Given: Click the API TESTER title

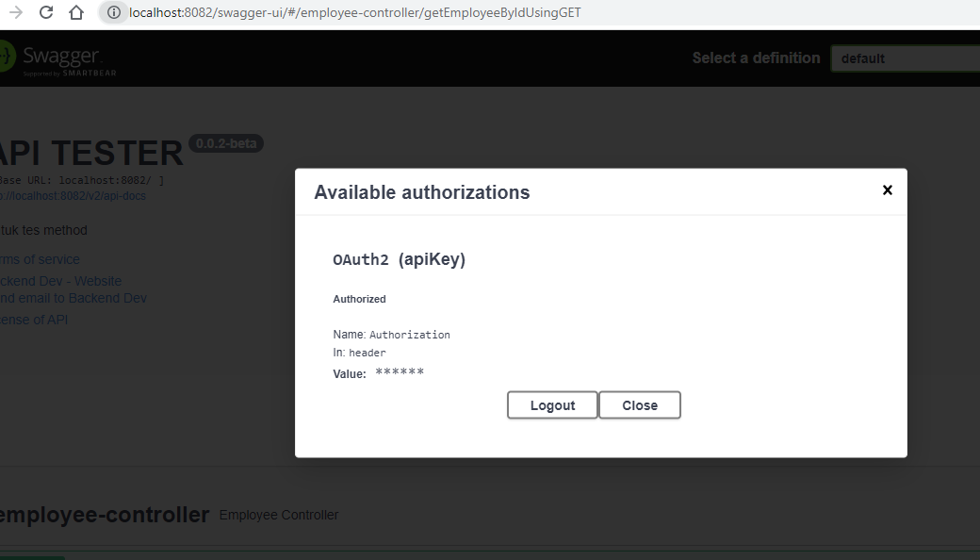Looking at the screenshot, I should (91, 153).
